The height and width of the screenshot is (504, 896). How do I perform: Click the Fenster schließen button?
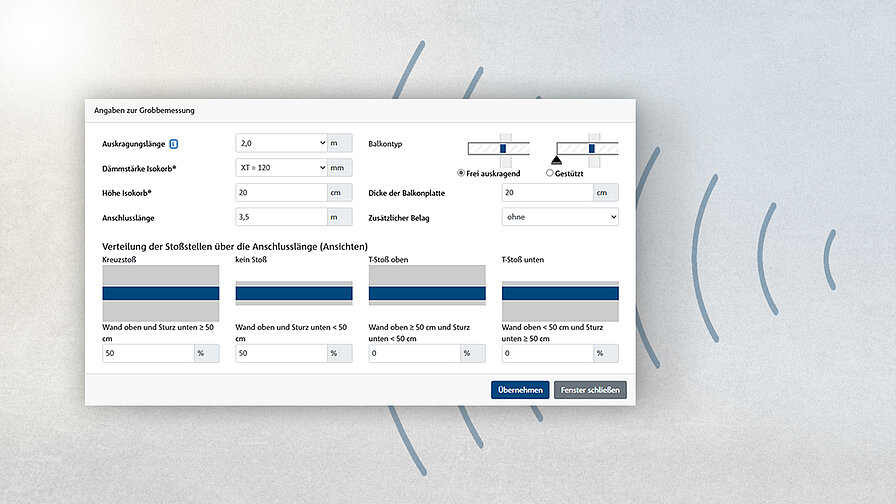tap(590, 390)
